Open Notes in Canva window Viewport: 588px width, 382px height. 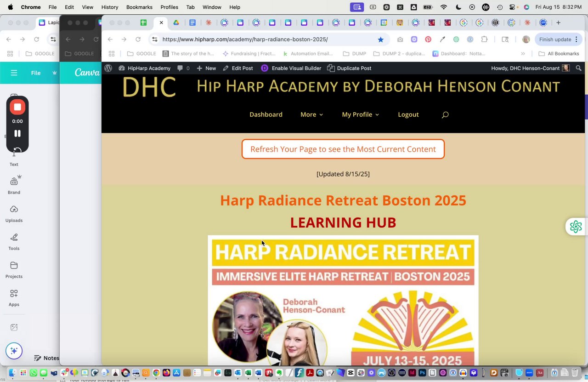[46, 358]
